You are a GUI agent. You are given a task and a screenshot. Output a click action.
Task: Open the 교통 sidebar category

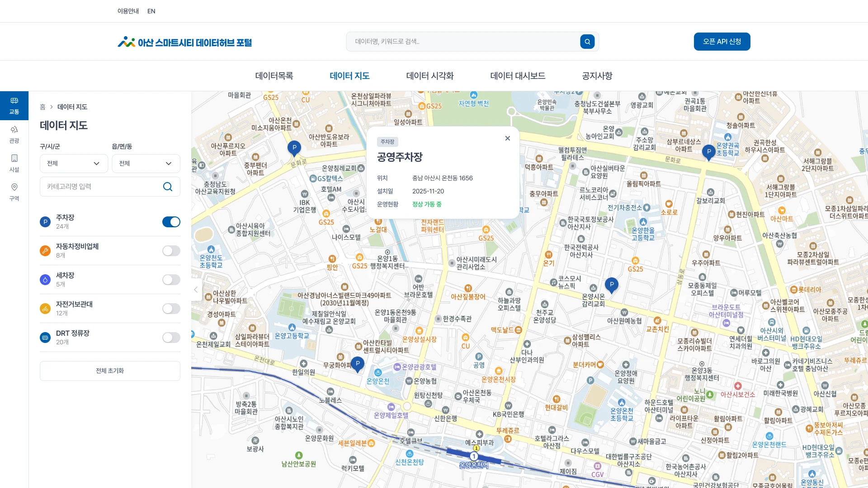(x=14, y=106)
